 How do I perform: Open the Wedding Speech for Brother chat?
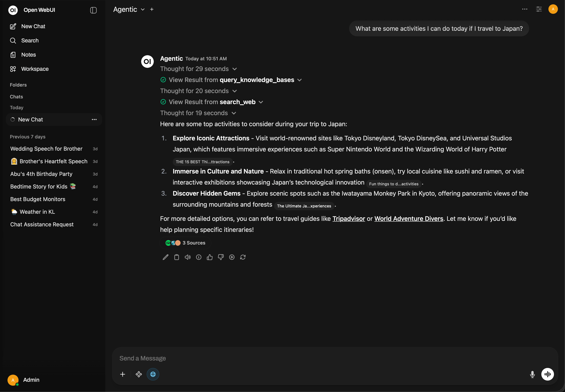point(46,149)
